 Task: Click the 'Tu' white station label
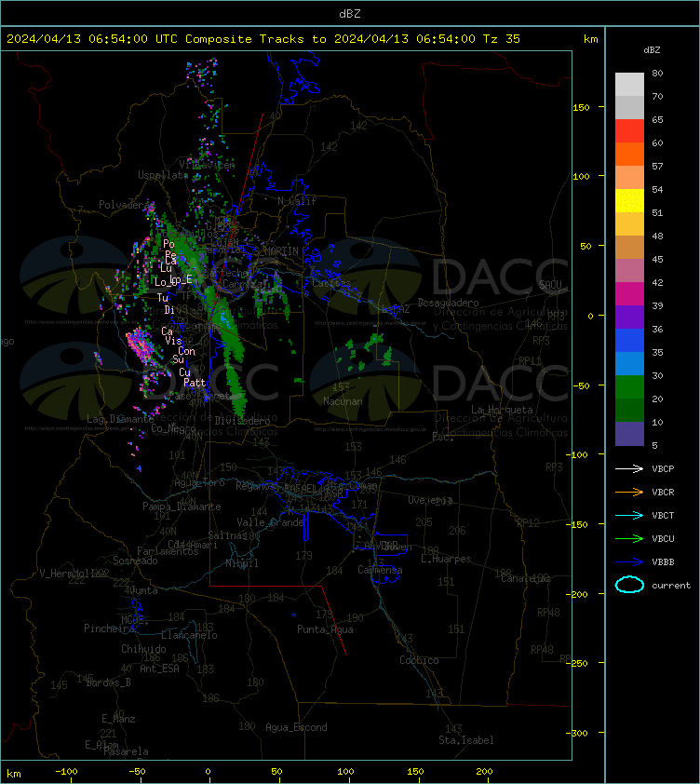[163, 298]
